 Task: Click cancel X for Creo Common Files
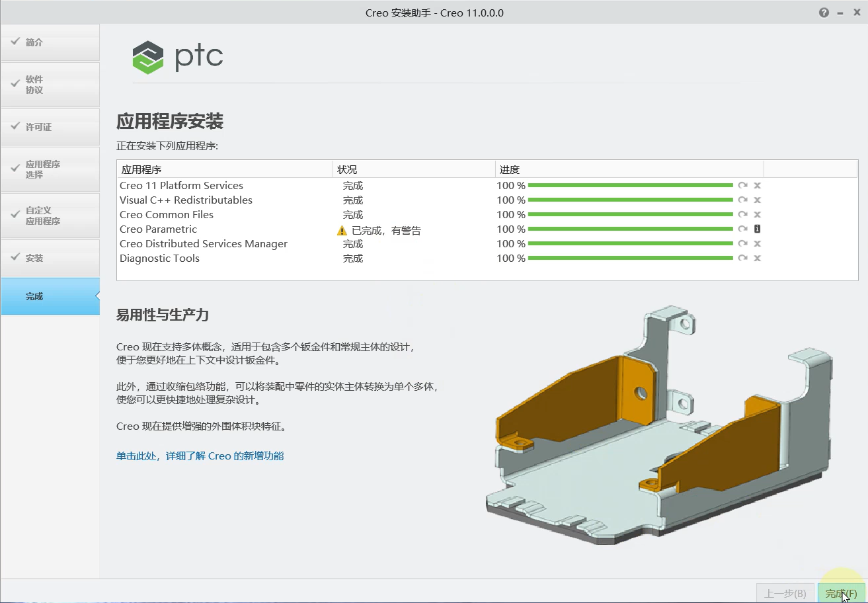[758, 215]
